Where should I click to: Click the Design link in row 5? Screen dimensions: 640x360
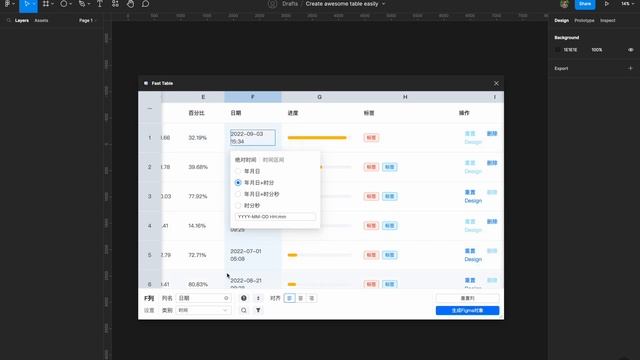pyautogui.click(x=473, y=259)
